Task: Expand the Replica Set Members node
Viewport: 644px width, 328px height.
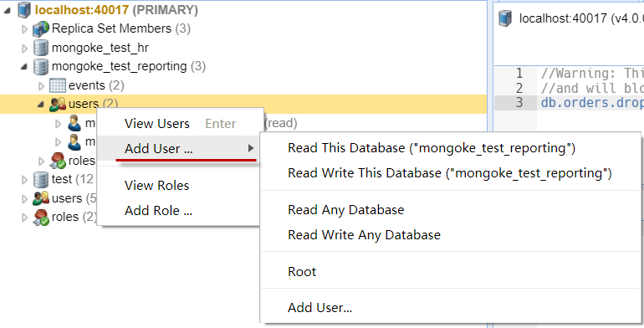Action: [x=24, y=29]
